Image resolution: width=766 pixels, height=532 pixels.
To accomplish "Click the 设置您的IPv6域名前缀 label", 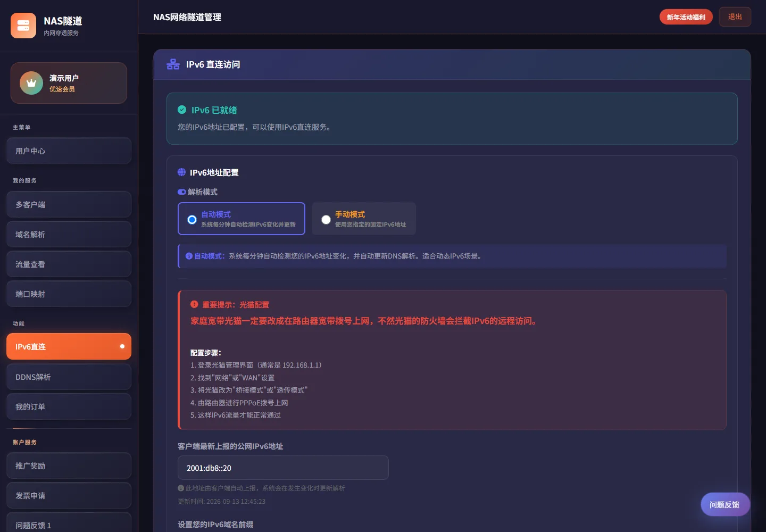I will (x=215, y=525).
